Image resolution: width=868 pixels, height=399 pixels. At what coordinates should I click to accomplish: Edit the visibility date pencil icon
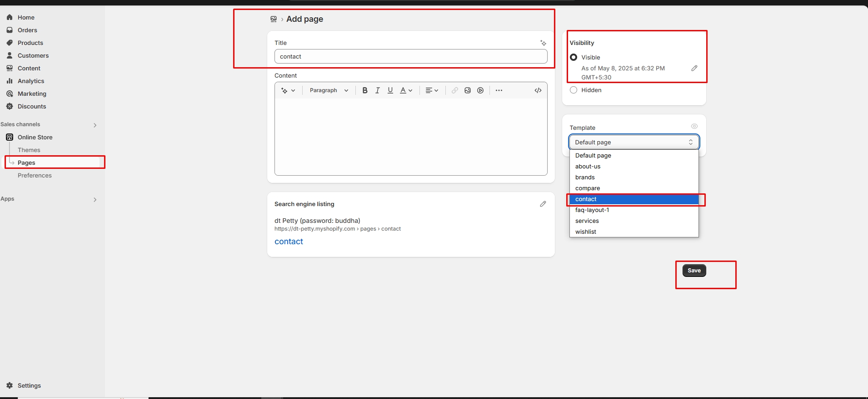694,68
